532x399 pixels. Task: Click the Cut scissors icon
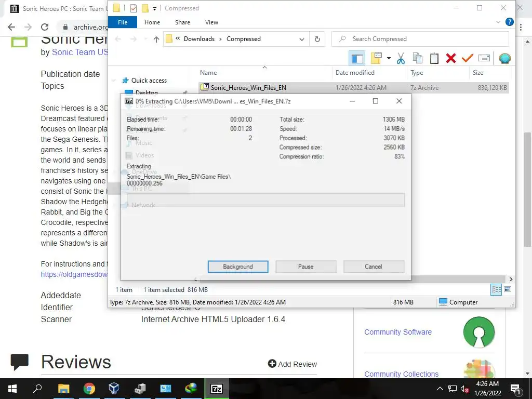click(x=401, y=58)
